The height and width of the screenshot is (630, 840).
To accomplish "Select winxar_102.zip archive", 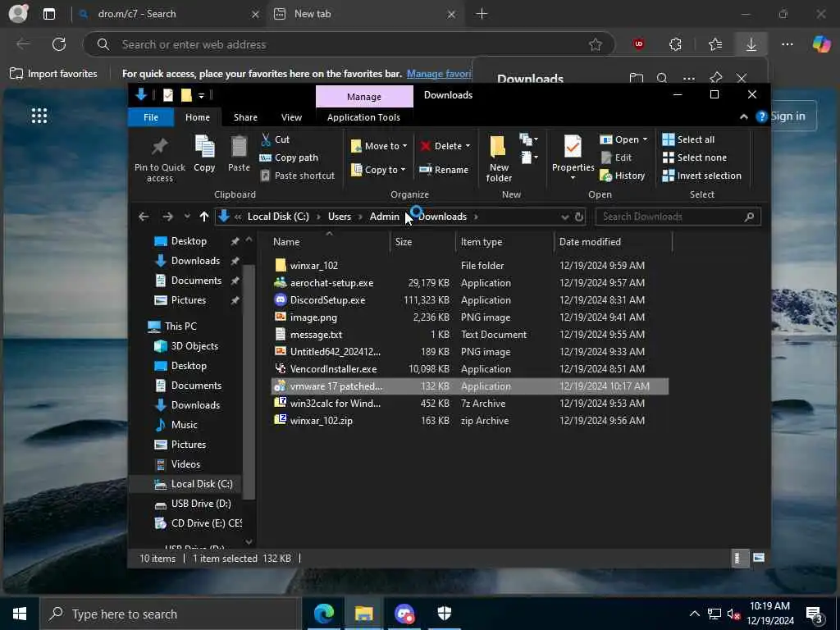I will pyautogui.click(x=321, y=421).
